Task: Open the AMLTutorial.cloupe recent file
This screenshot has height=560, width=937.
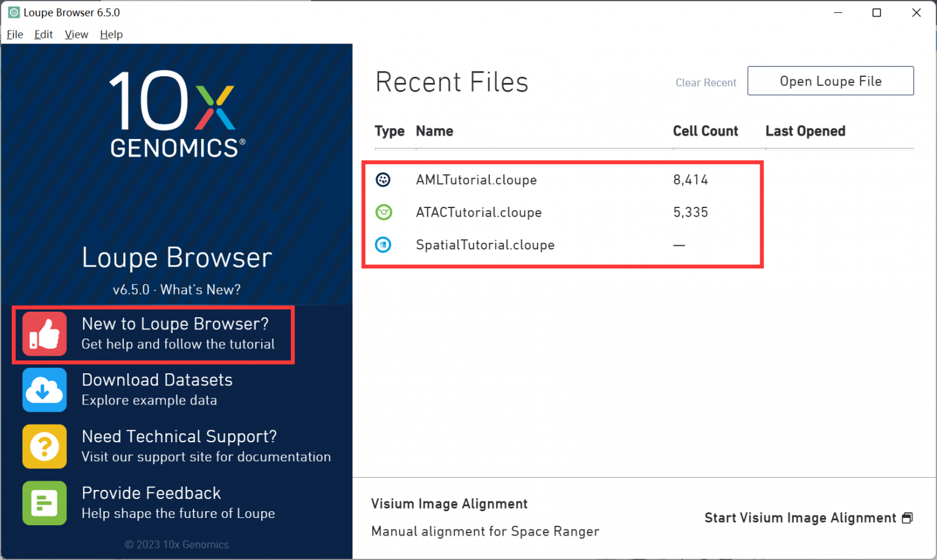Action: 476,179
